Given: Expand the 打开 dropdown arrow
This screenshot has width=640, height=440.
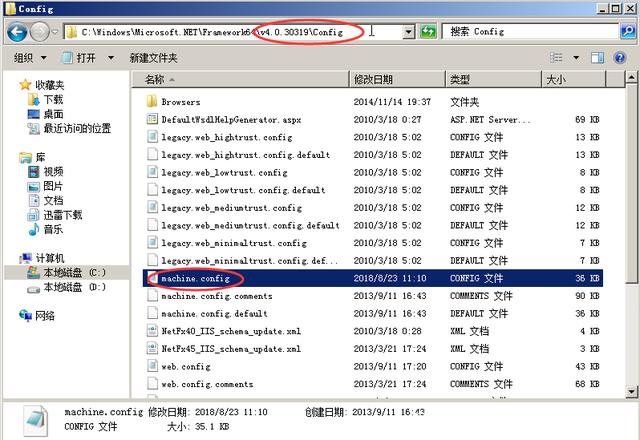Looking at the screenshot, I should (111, 58).
